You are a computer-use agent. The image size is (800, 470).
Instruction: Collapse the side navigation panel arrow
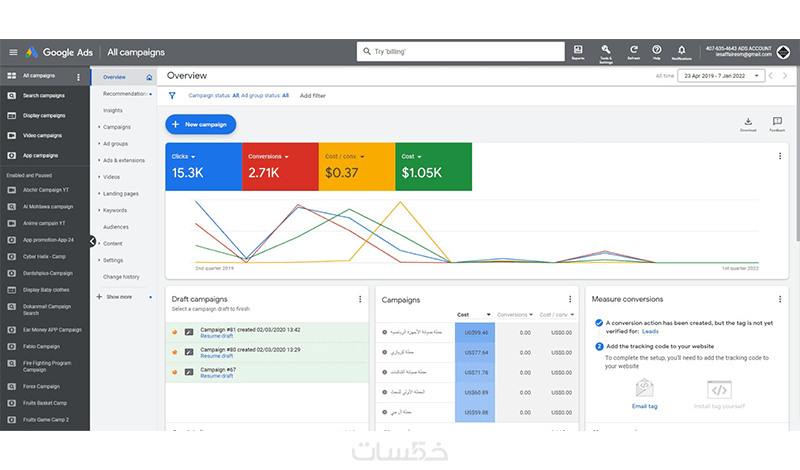click(x=93, y=241)
